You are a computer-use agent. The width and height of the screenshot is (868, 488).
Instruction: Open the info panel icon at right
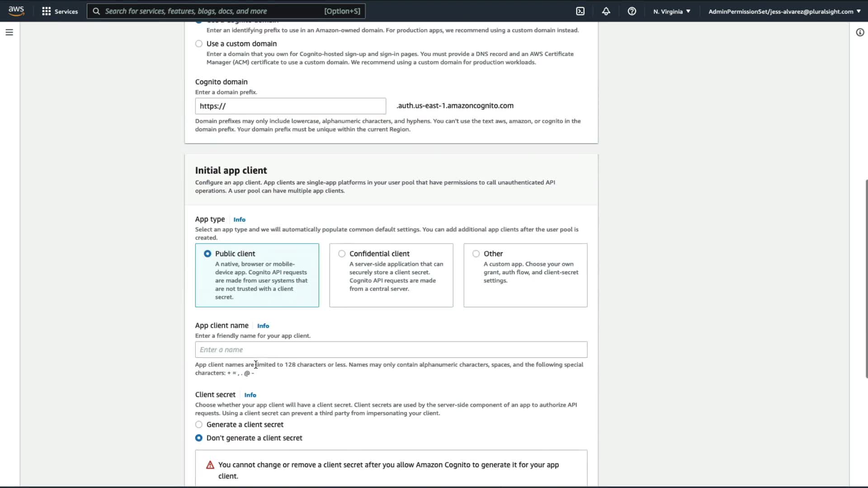pyautogui.click(x=860, y=33)
